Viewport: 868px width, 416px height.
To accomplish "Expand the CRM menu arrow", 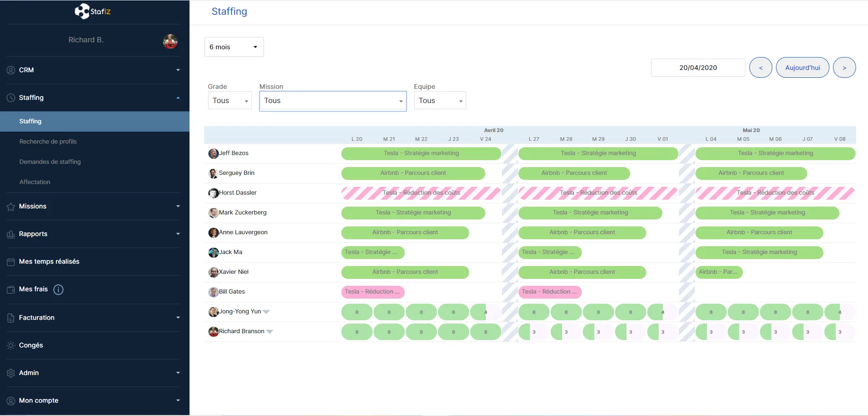I will coord(178,70).
